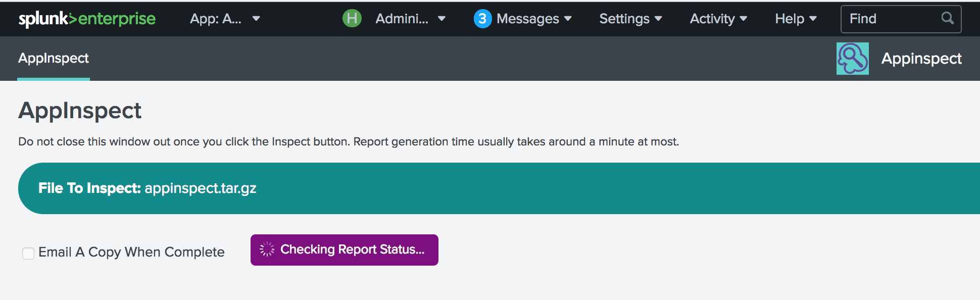The image size is (980, 300).
Task: Open the Settings menu
Action: (630, 19)
